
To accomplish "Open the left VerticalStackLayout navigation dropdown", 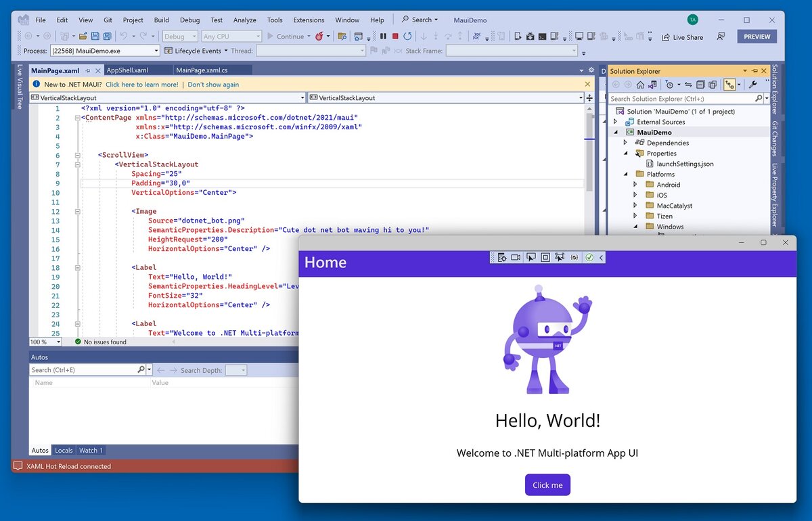I will click(168, 97).
